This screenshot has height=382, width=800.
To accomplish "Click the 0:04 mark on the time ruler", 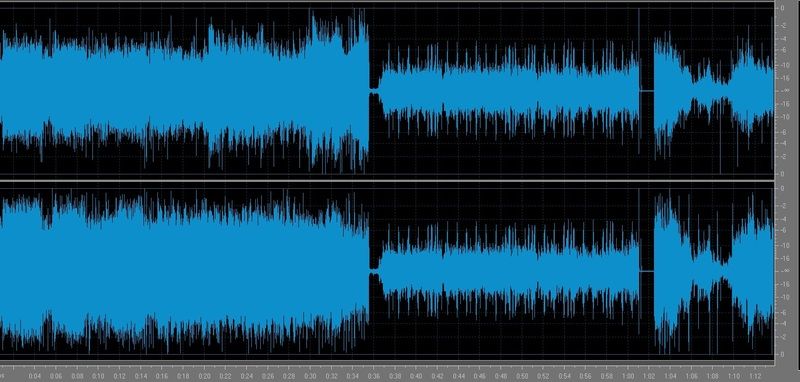I will tap(35, 376).
